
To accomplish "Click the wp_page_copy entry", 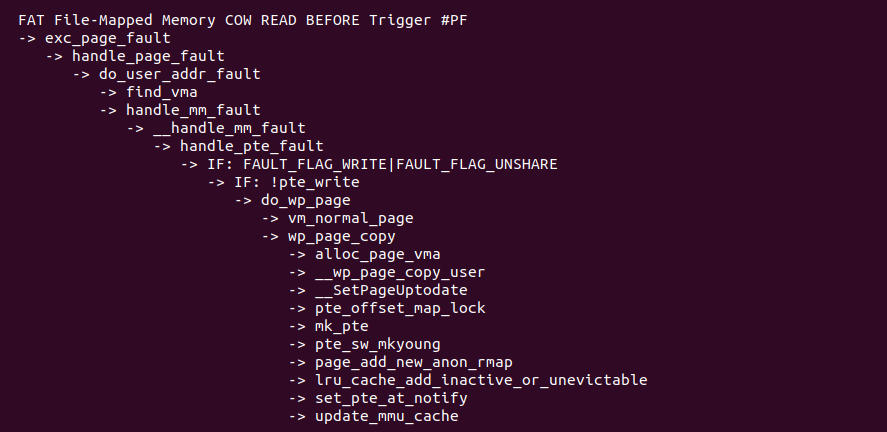I will [342, 236].
